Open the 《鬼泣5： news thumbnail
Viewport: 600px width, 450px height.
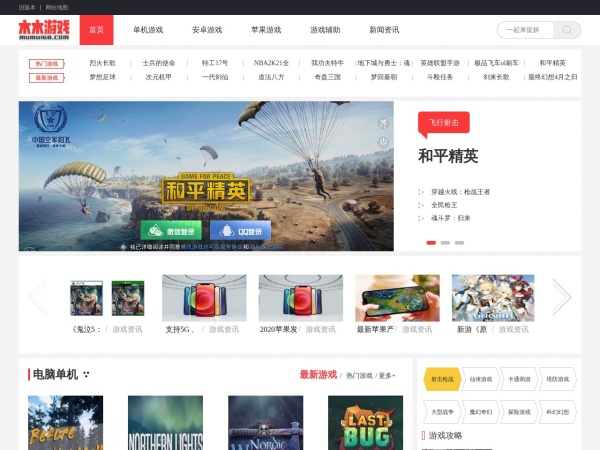coord(107,298)
